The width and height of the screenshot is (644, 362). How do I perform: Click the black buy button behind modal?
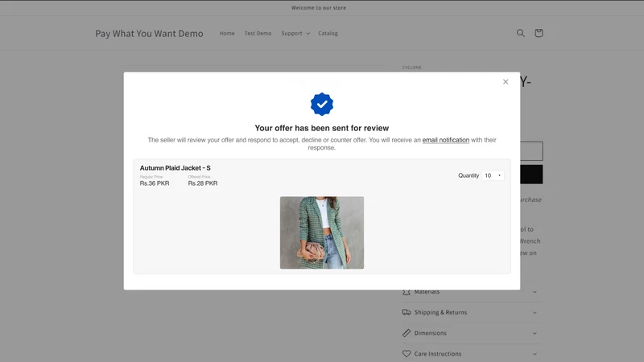point(531,175)
